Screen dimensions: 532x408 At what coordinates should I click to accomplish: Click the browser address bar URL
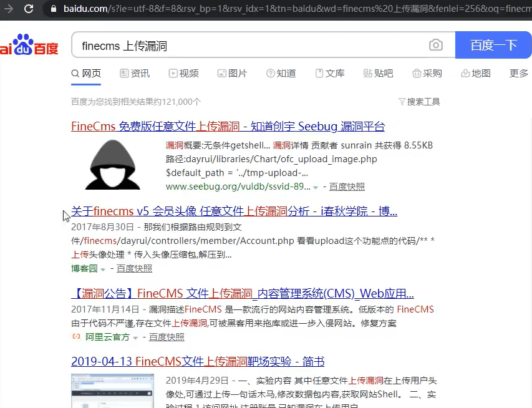pos(297,9)
